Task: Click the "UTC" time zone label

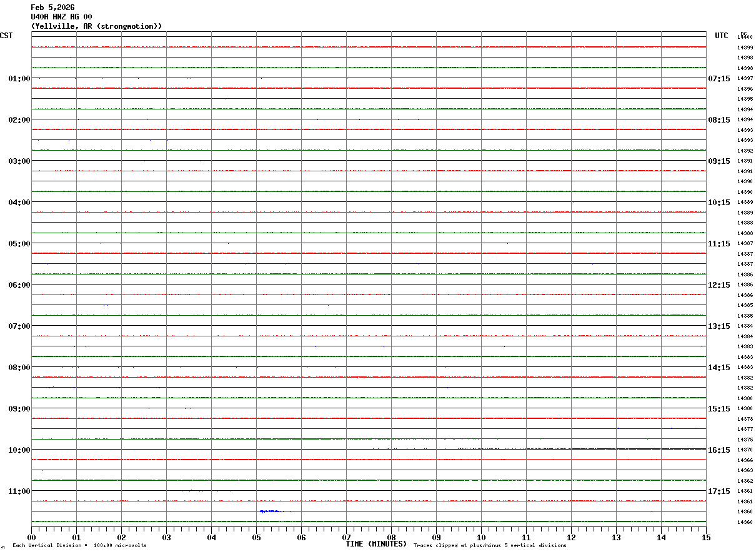Action: click(722, 36)
